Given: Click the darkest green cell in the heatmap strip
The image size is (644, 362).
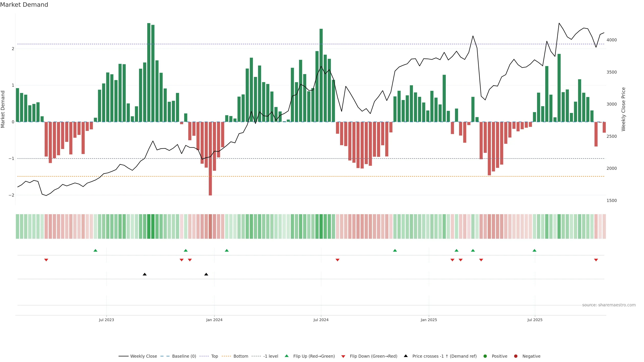Looking at the screenshot, I should click(149, 226).
